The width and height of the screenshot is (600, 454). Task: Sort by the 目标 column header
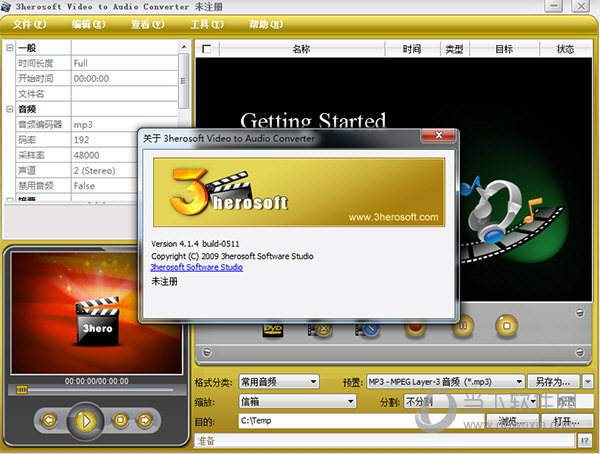pos(504,49)
